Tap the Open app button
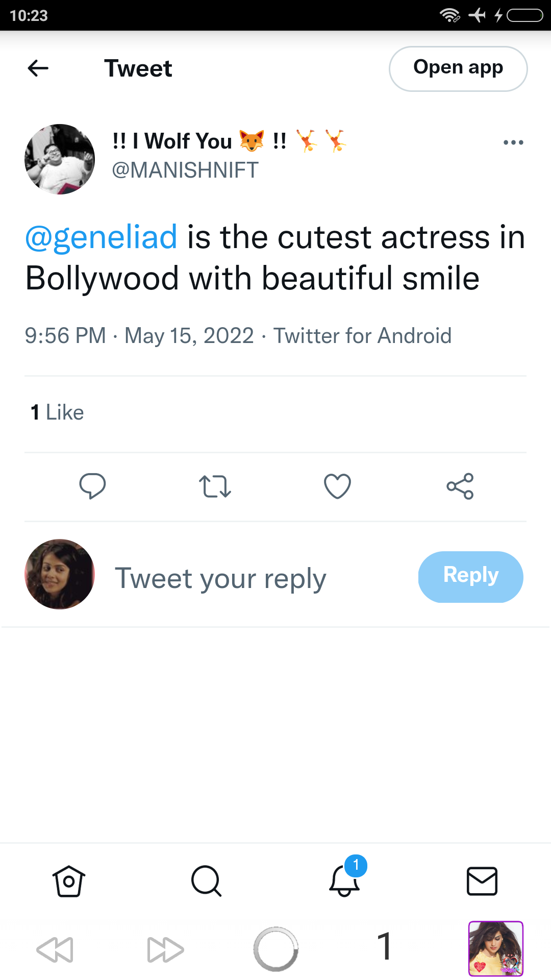This screenshot has width=551, height=980. click(458, 69)
